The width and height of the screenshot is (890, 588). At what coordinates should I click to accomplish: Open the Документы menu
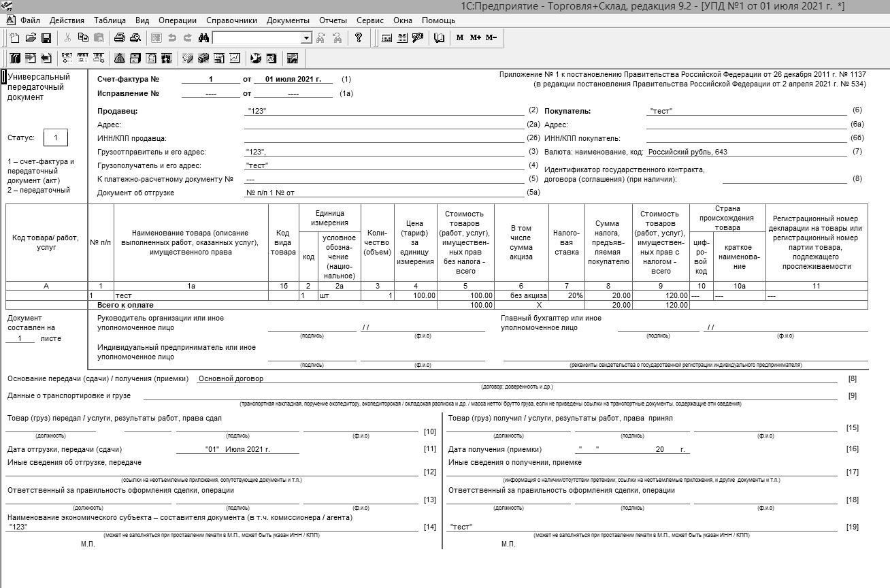pyautogui.click(x=288, y=20)
